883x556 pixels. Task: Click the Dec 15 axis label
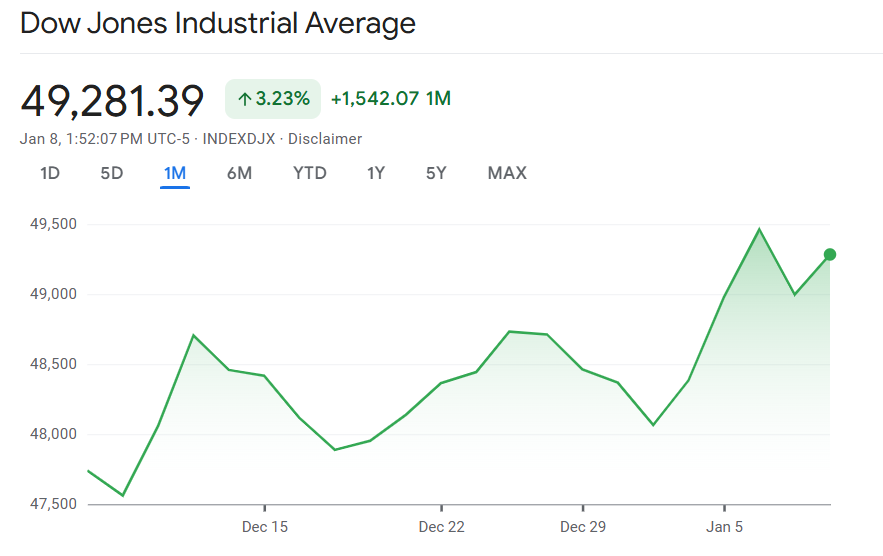click(265, 526)
